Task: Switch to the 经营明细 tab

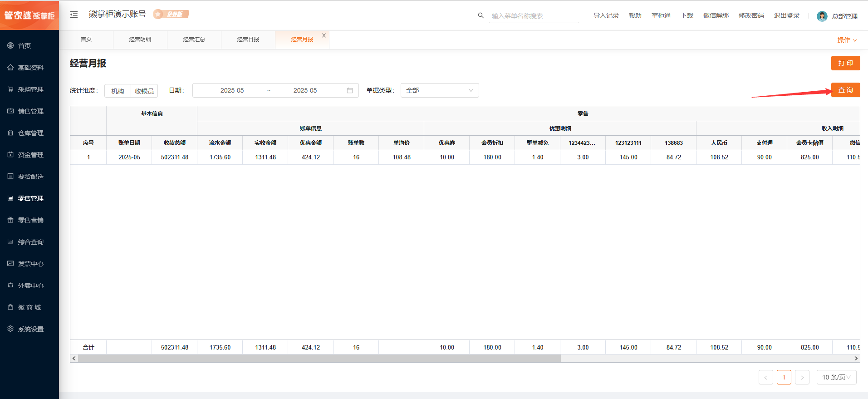Action: [140, 39]
